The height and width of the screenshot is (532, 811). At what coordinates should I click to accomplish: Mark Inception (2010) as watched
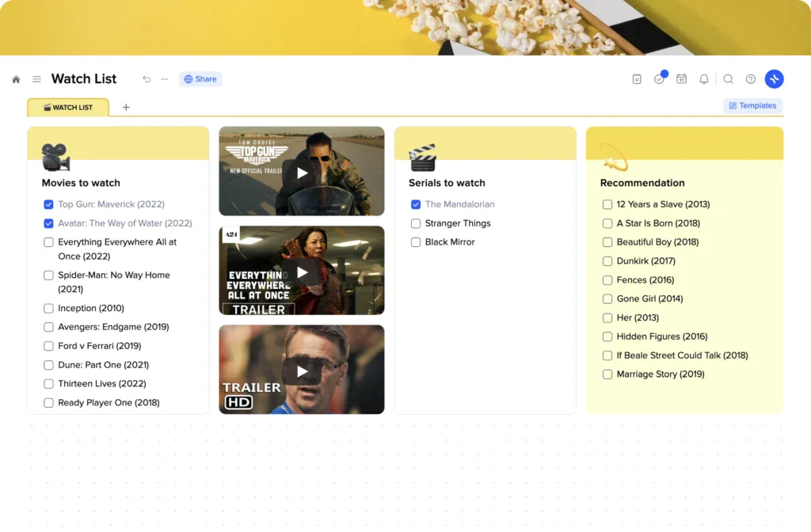click(49, 308)
